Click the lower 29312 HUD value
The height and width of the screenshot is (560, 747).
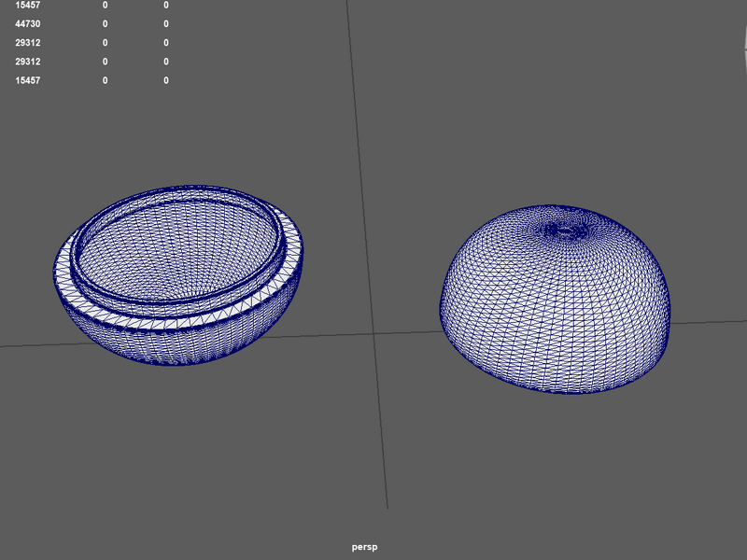pos(28,62)
